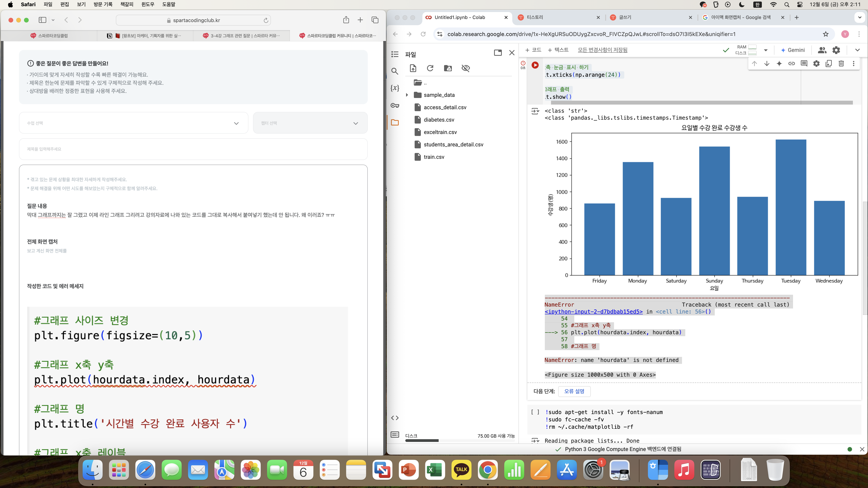Refresh the Colab file list
Image resolution: width=868 pixels, height=488 pixels.
click(430, 68)
